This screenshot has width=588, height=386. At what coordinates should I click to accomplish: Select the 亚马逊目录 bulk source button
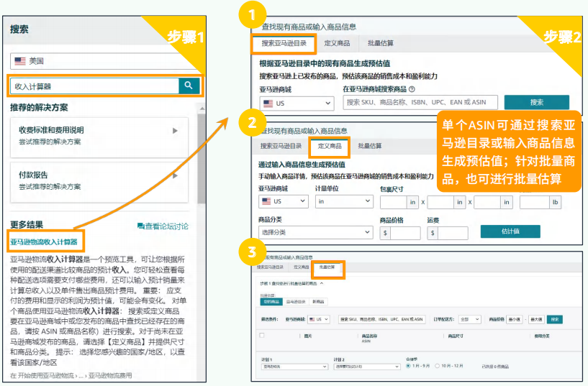(296, 302)
